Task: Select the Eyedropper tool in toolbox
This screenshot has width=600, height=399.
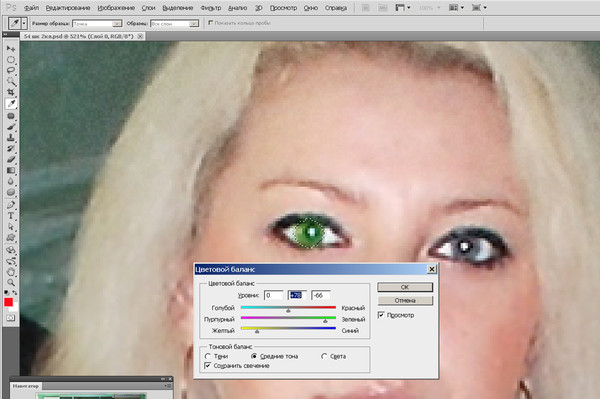Action: 11,104
